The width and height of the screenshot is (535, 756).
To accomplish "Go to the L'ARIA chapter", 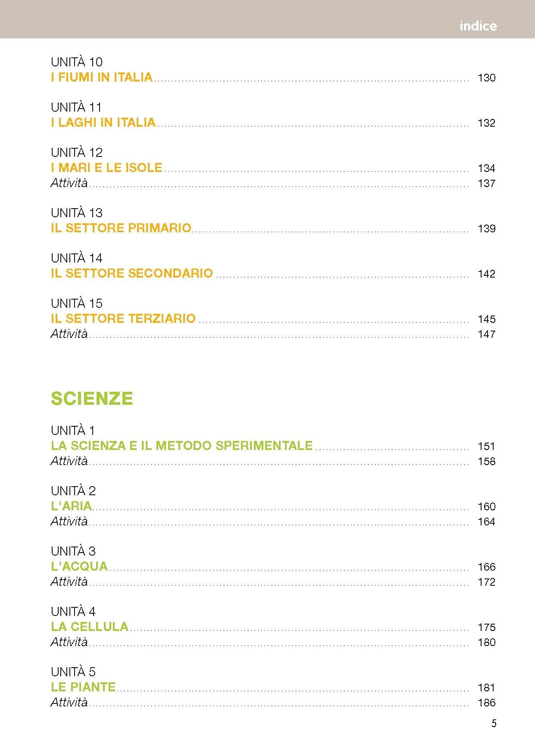I will coord(72,506).
